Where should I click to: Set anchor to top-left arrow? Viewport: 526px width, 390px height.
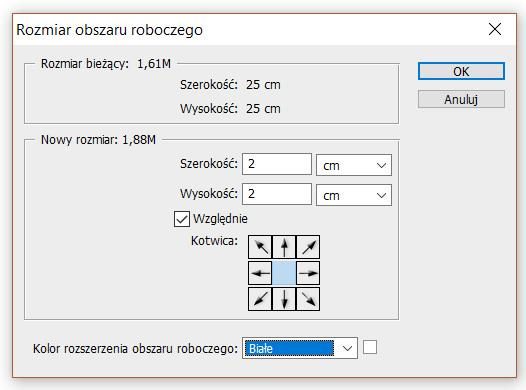pyautogui.click(x=260, y=247)
